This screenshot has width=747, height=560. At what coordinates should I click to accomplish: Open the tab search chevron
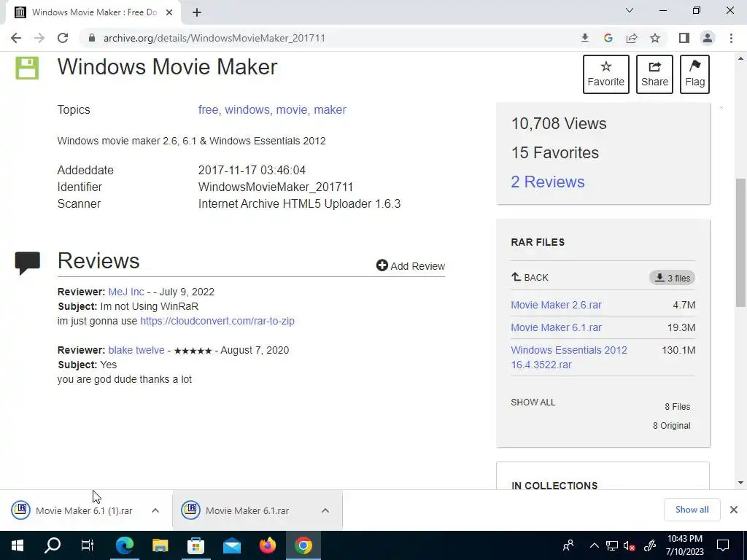pos(630,10)
